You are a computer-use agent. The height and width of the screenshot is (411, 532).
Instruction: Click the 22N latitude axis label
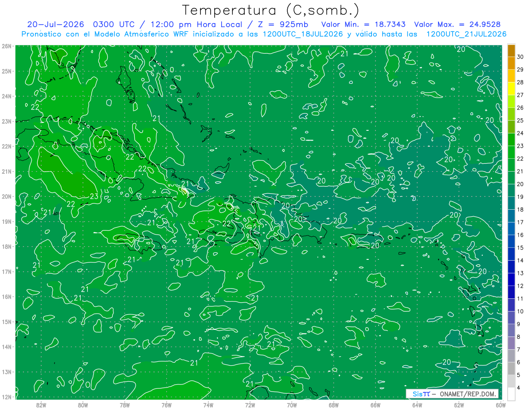[6, 146]
